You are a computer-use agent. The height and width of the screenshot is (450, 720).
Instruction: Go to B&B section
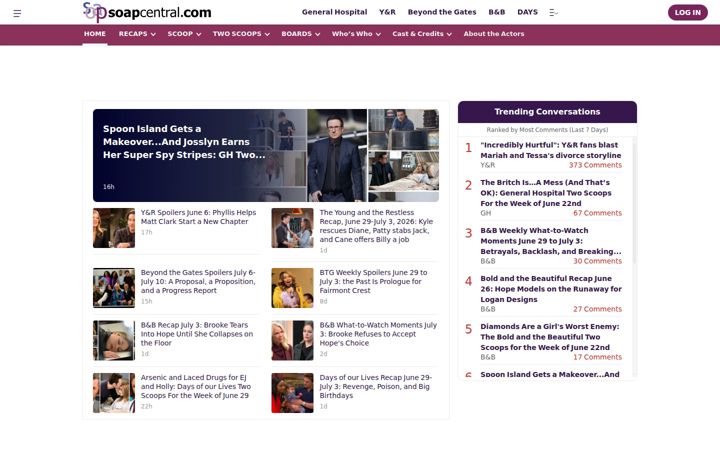(496, 12)
